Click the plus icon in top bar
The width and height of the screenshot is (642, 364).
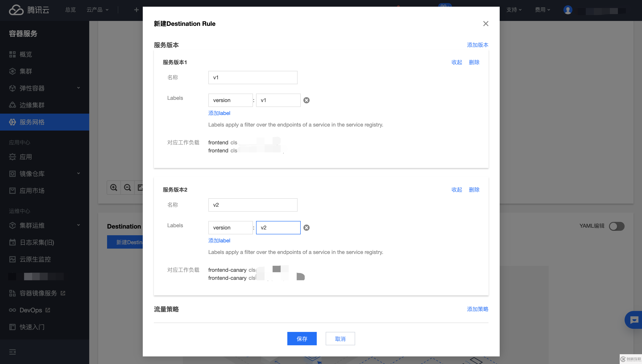[x=136, y=10]
